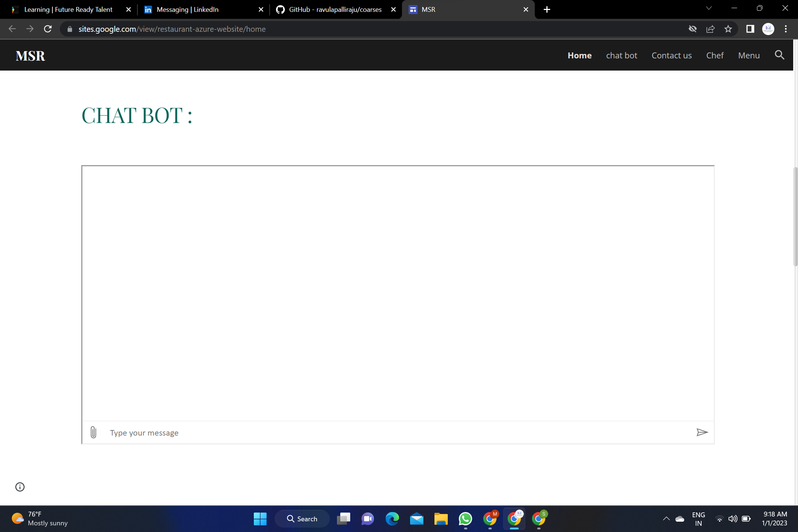Reload the page with the refresh icon

click(x=48, y=29)
